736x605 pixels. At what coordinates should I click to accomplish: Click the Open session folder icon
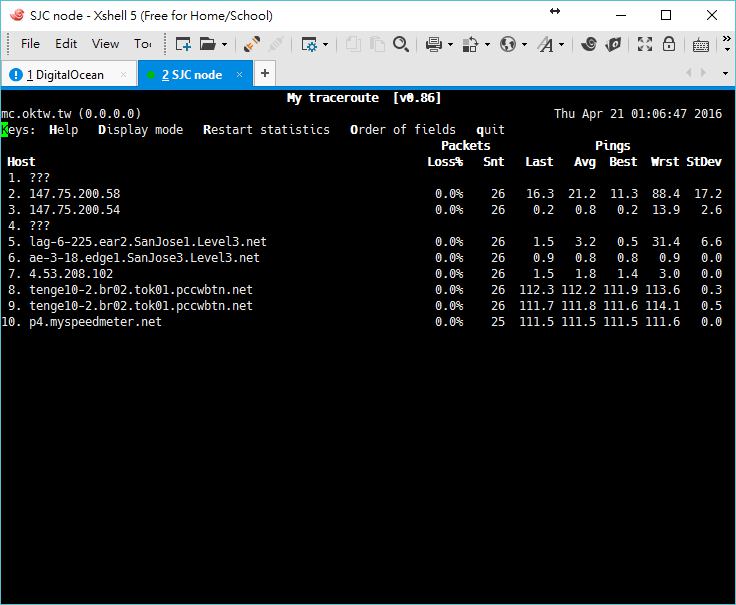tap(207, 44)
